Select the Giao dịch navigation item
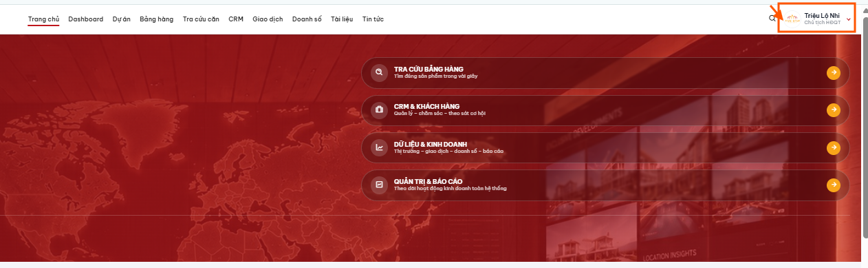 (268, 19)
